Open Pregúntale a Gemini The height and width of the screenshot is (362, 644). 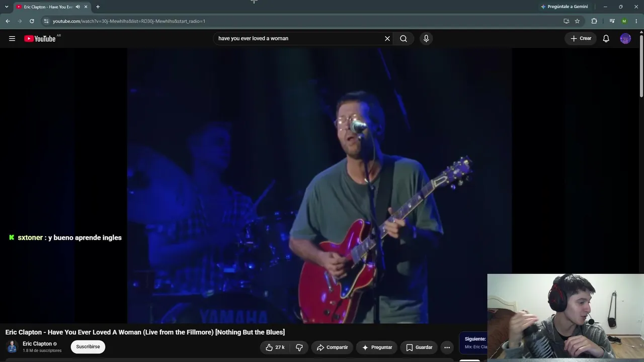(x=564, y=7)
